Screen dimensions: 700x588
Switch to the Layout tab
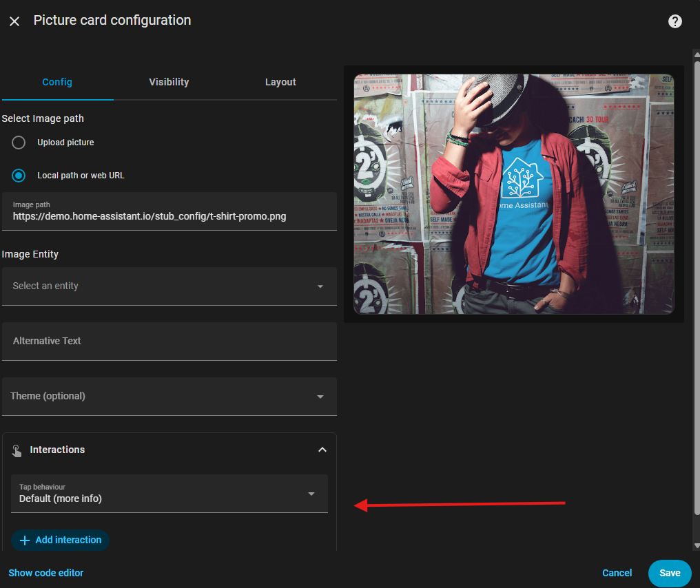pos(280,82)
